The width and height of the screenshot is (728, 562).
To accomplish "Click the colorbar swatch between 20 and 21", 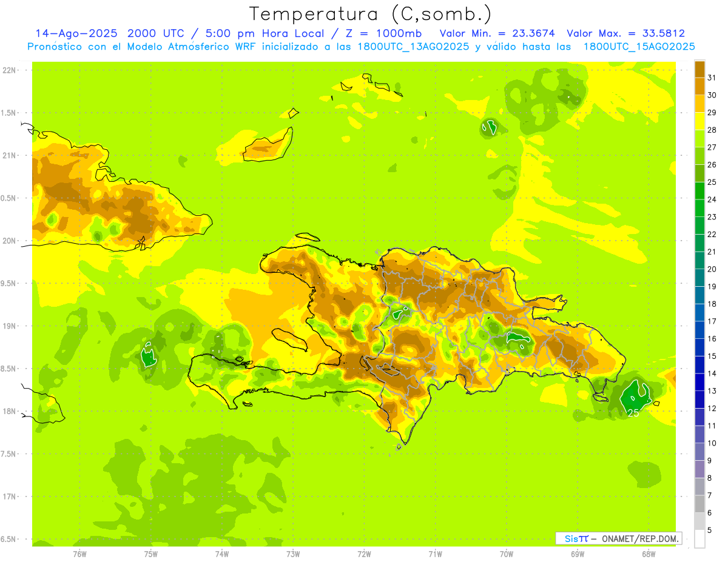I will tap(699, 260).
